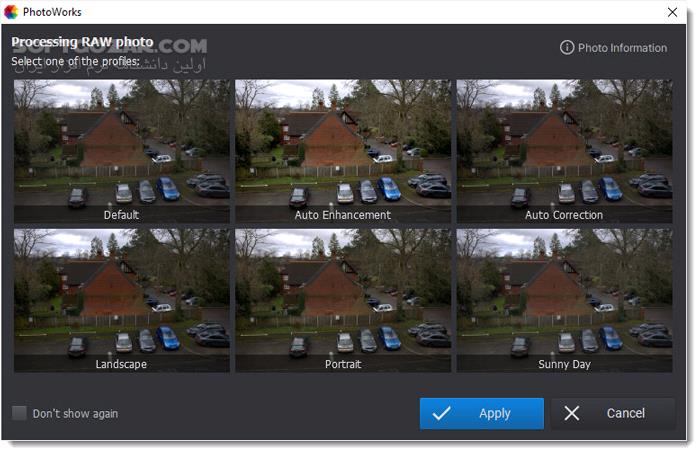Choose the Auto Enhancement profile preview
Screen dimensions: 700x454
pyautogui.click(x=343, y=151)
